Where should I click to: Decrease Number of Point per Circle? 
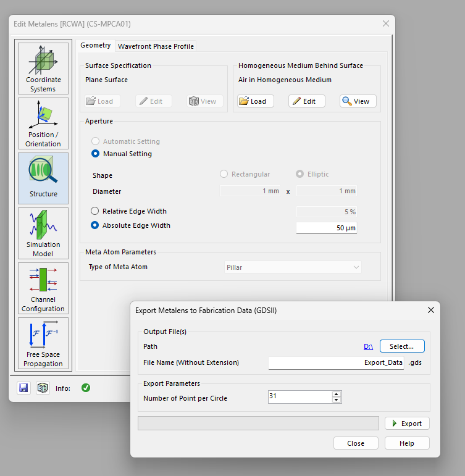pos(336,400)
